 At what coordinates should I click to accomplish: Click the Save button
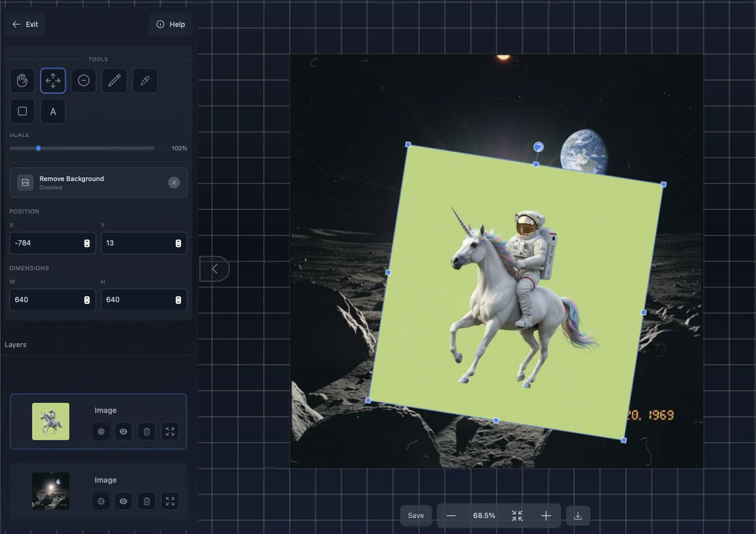(415, 515)
